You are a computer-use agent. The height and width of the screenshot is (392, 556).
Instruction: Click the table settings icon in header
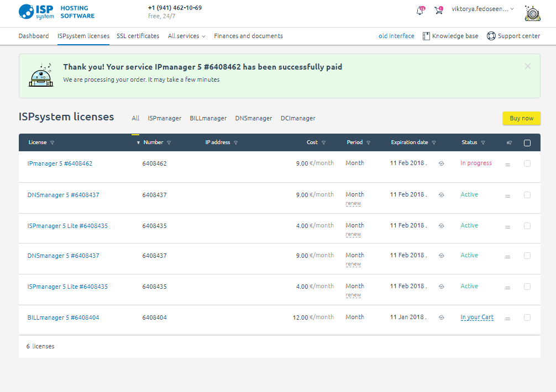click(x=509, y=142)
